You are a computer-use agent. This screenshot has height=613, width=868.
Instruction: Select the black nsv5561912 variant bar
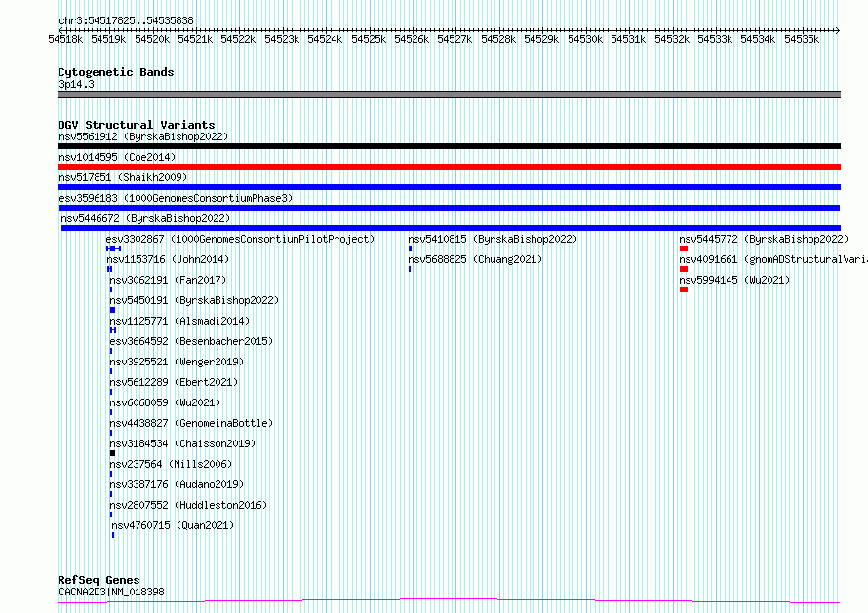449,146
